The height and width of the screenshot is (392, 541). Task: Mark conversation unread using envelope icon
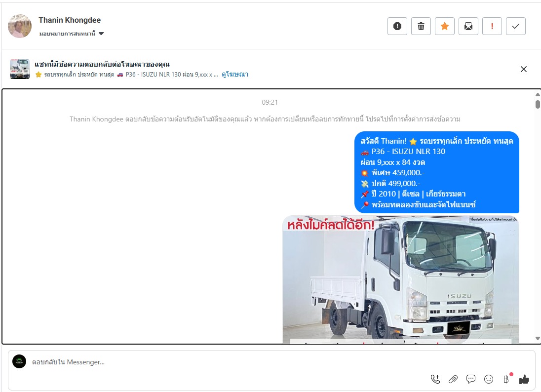pyautogui.click(x=468, y=26)
